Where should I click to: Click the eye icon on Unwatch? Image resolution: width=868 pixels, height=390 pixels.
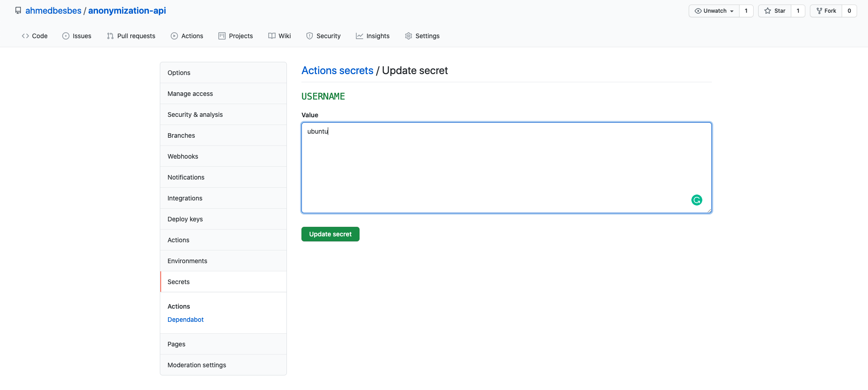click(x=698, y=11)
